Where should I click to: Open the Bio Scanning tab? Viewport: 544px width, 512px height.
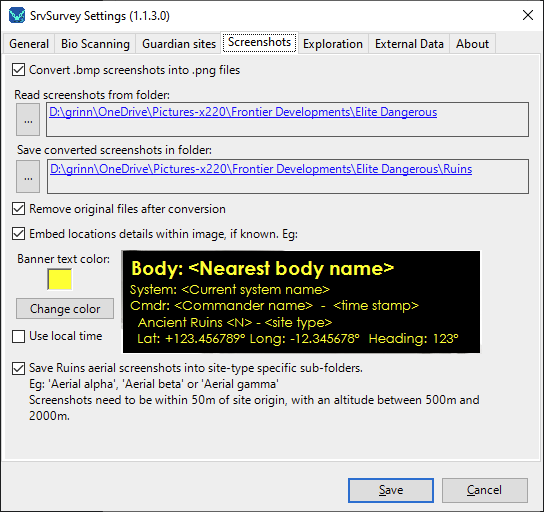(95, 44)
